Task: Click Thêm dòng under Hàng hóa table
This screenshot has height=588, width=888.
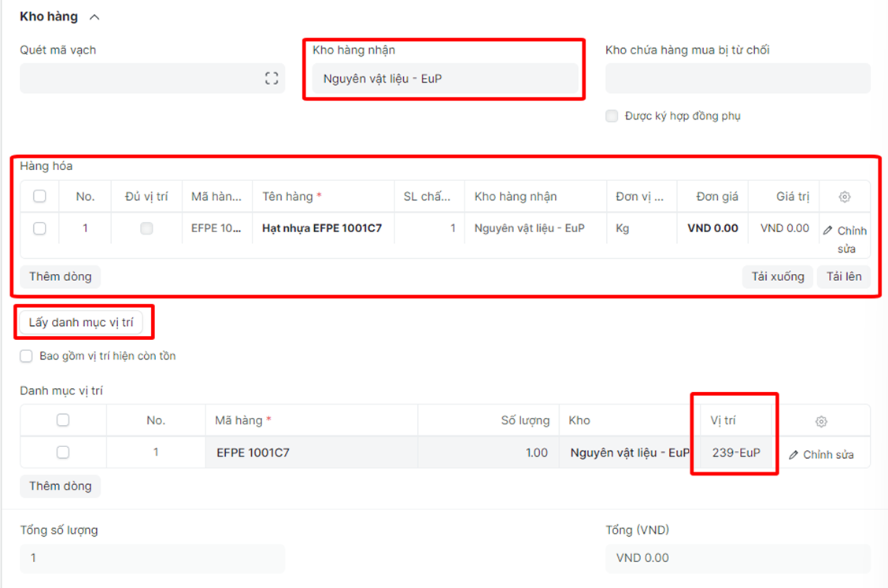Action: point(61,276)
